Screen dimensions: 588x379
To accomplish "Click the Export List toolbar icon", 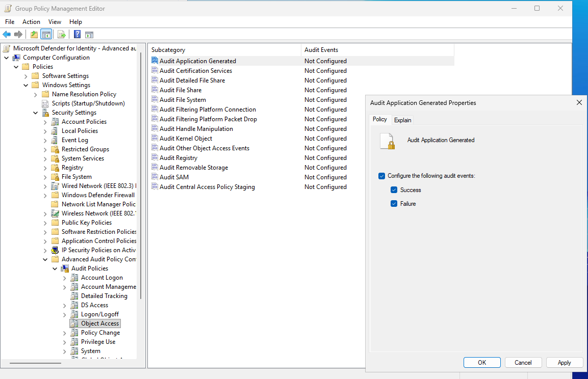I will pos(61,34).
